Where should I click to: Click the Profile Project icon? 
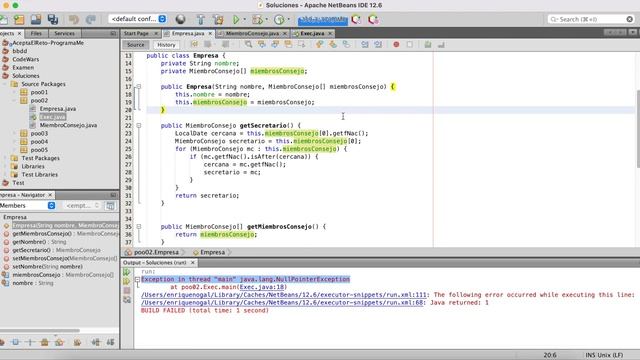pyautogui.click(x=279, y=19)
